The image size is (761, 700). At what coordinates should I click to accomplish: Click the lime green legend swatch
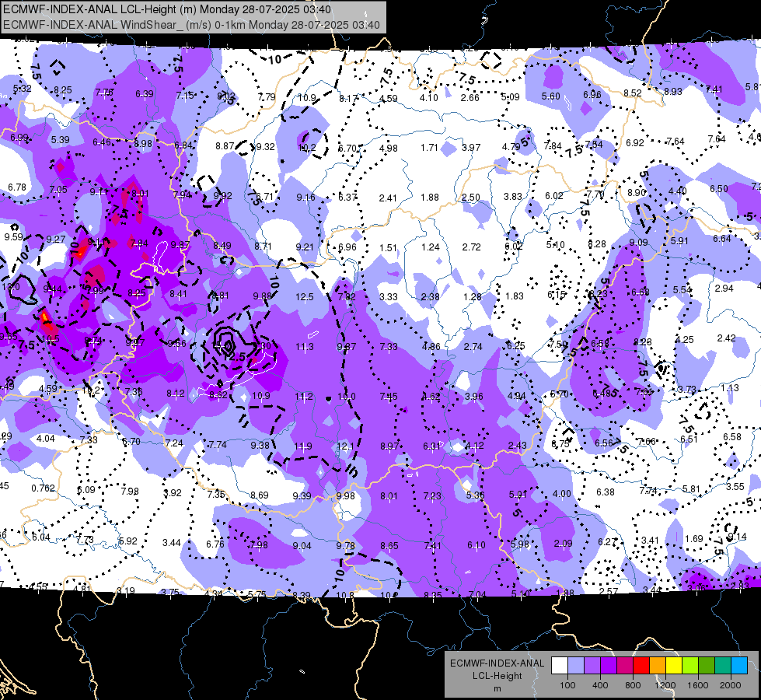(690, 666)
